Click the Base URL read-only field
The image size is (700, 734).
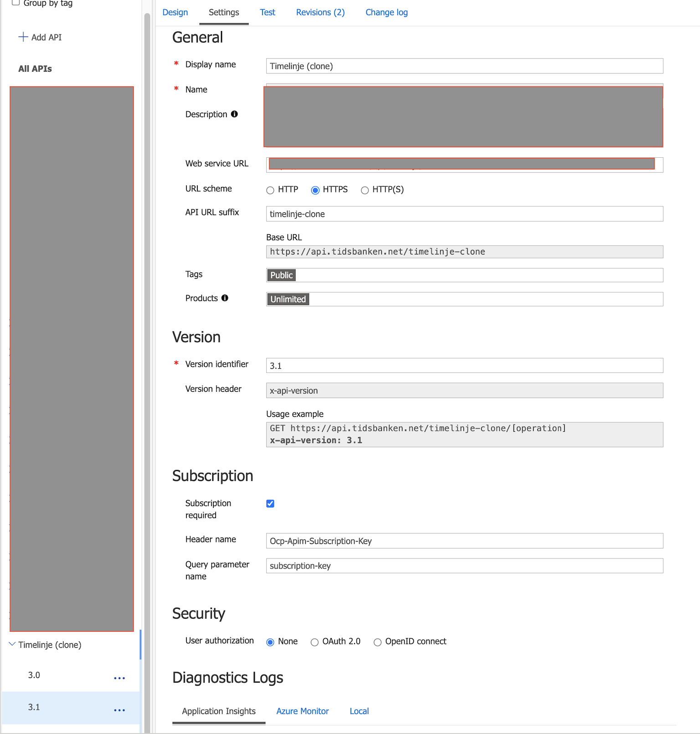[464, 252]
